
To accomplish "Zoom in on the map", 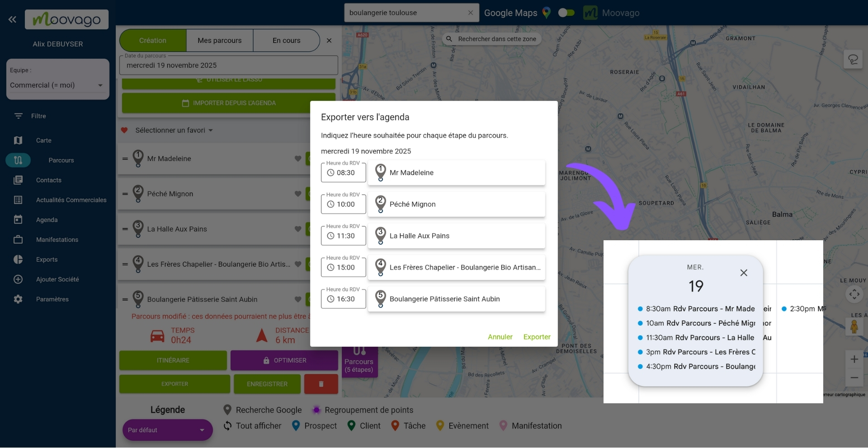I will click(x=854, y=359).
